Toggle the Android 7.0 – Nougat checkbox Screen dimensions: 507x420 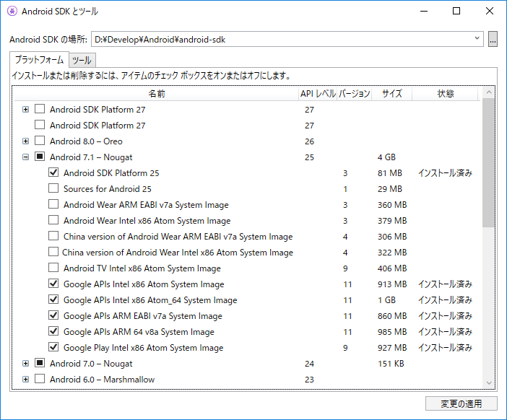tap(40, 363)
